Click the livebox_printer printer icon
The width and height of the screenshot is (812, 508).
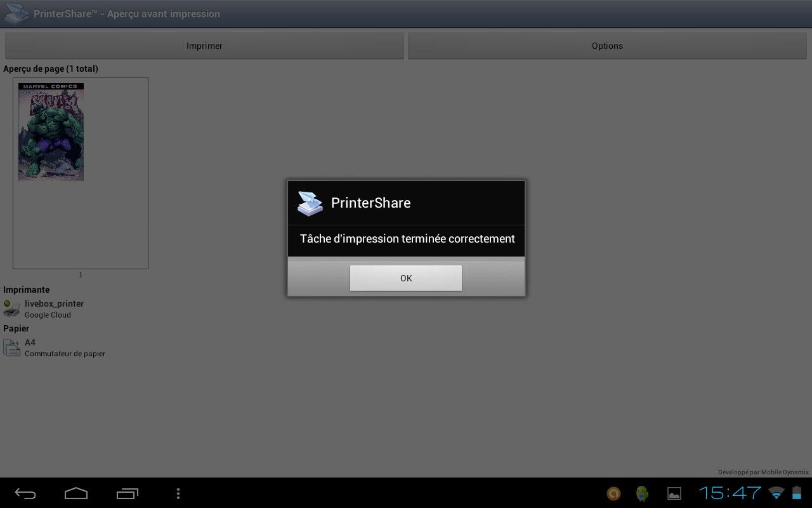coord(11,309)
